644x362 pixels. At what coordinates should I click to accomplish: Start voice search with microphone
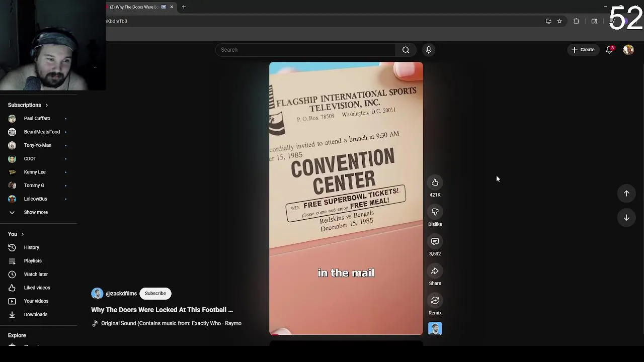[x=428, y=50]
